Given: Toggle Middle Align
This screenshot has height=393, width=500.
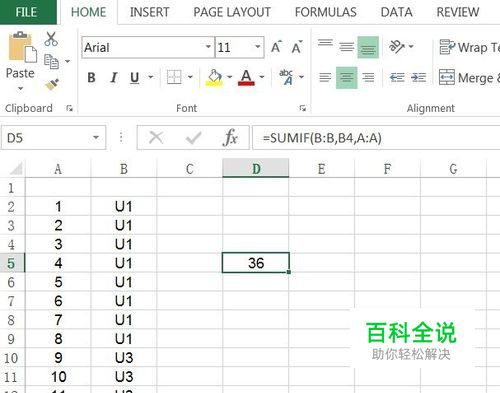Looking at the screenshot, I should coord(347,47).
